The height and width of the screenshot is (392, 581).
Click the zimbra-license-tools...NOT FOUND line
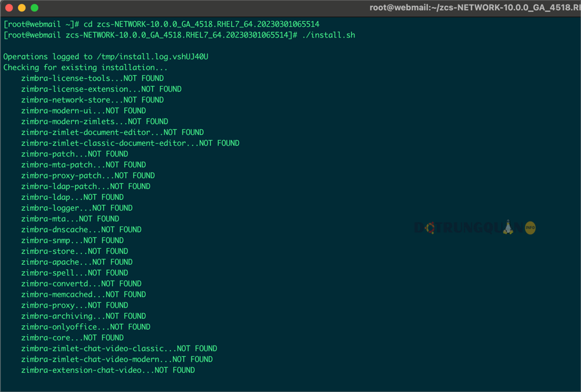(x=92, y=78)
